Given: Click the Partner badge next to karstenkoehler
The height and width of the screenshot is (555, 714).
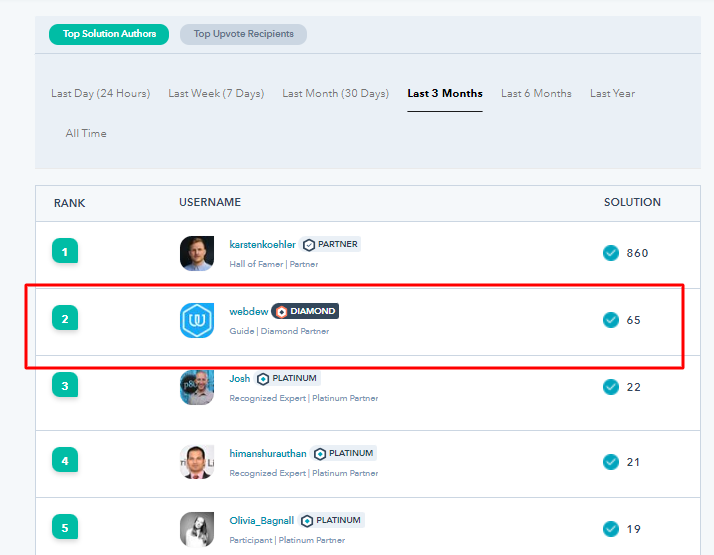Looking at the screenshot, I should click(330, 244).
